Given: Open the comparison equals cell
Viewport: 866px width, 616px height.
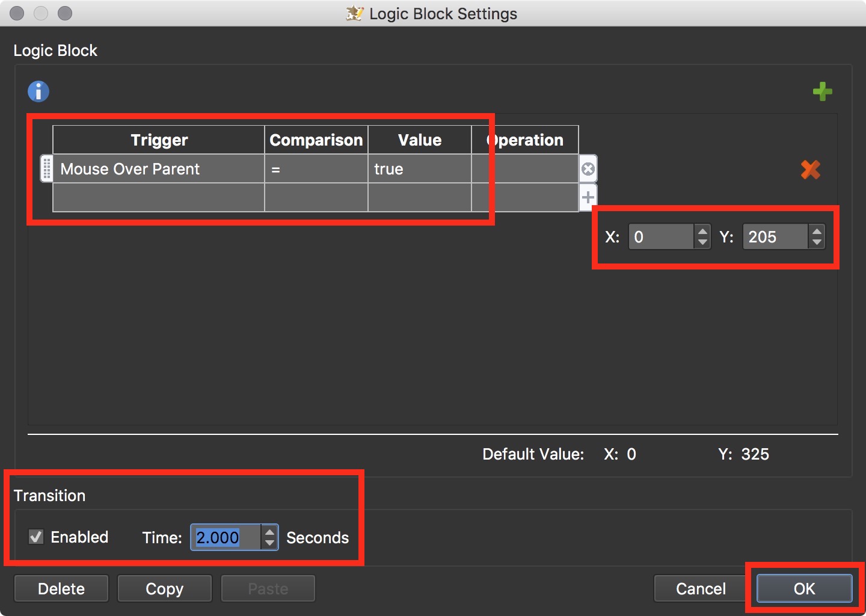Looking at the screenshot, I should pyautogui.click(x=316, y=169).
